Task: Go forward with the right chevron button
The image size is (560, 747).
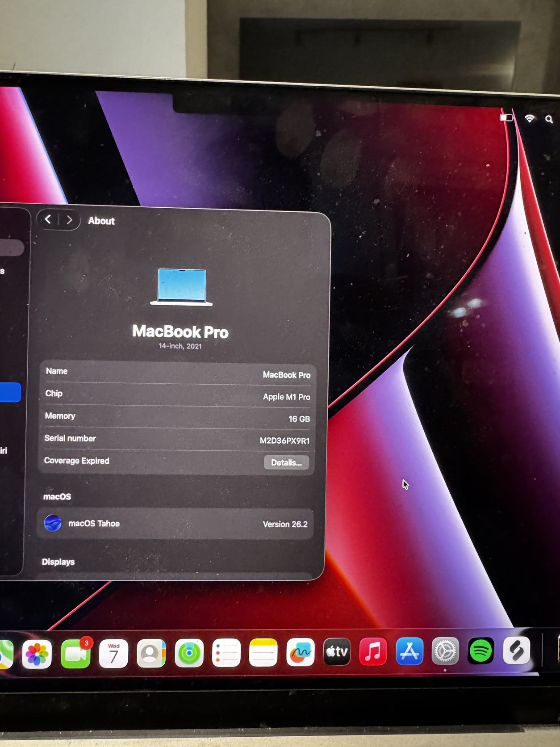Action: pyautogui.click(x=69, y=220)
